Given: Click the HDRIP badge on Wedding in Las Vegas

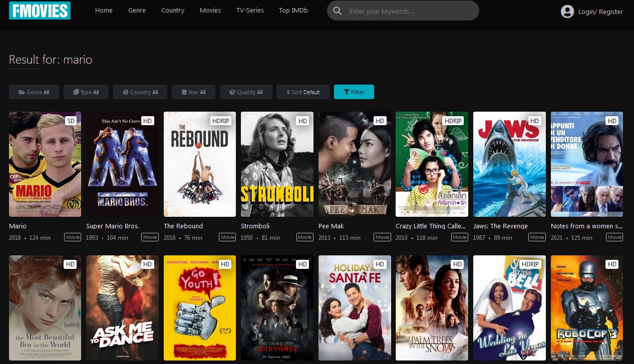Looking at the screenshot, I should point(530,264).
